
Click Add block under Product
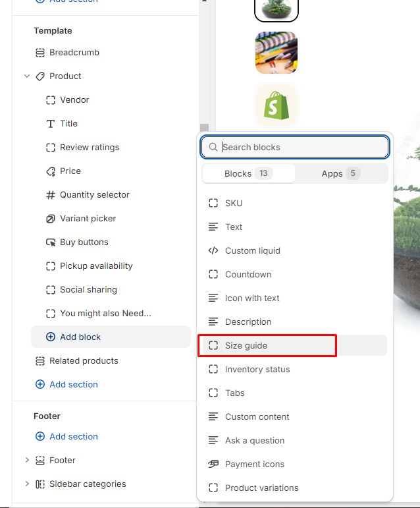(x=80, y=337)
